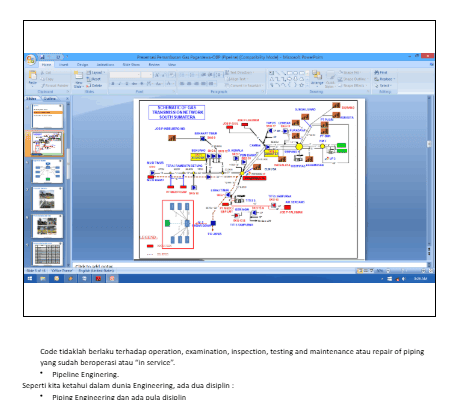The width and height of the screenshot is (452, 400).
Task: Open the Quick Styles gallery
Action: pos(330,79)
